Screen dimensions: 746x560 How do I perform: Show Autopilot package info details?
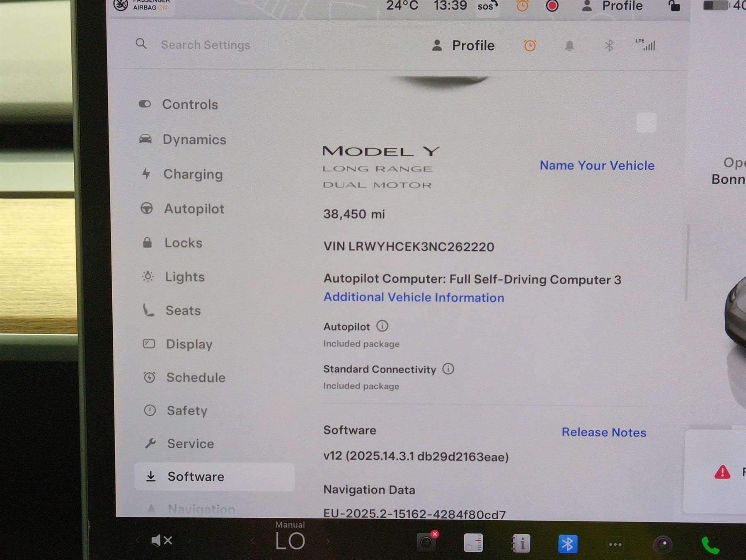pyautogui.click(x=382, y=326)
